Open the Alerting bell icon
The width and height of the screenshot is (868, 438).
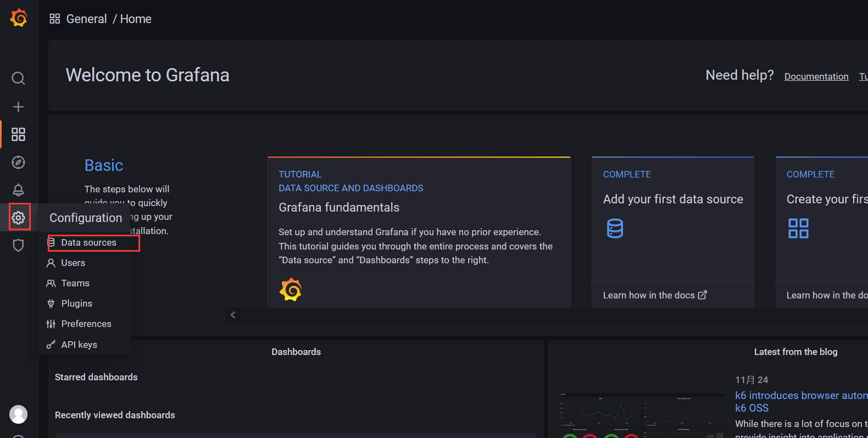point(18,190)
